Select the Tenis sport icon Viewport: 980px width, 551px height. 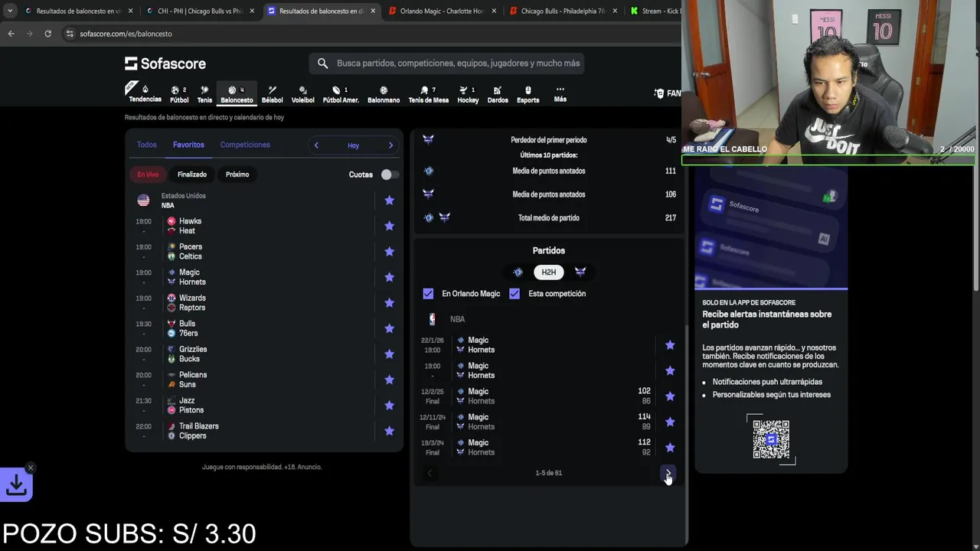point(204,94)
